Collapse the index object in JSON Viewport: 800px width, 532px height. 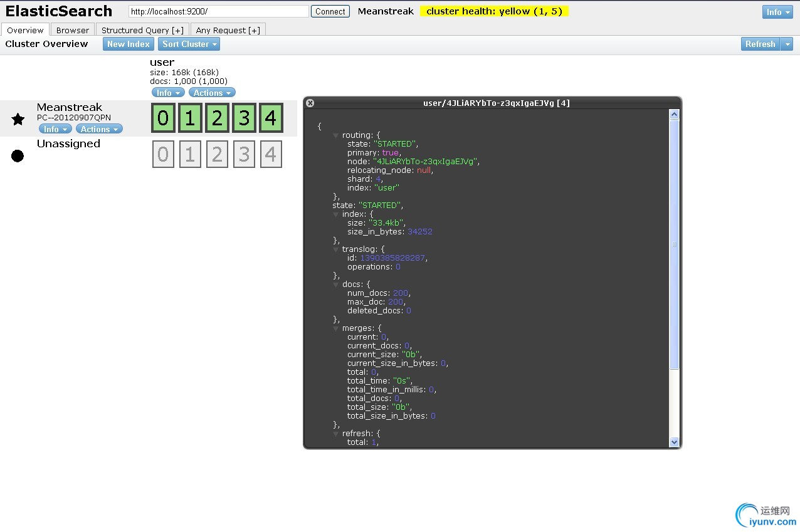click(336, 214)
